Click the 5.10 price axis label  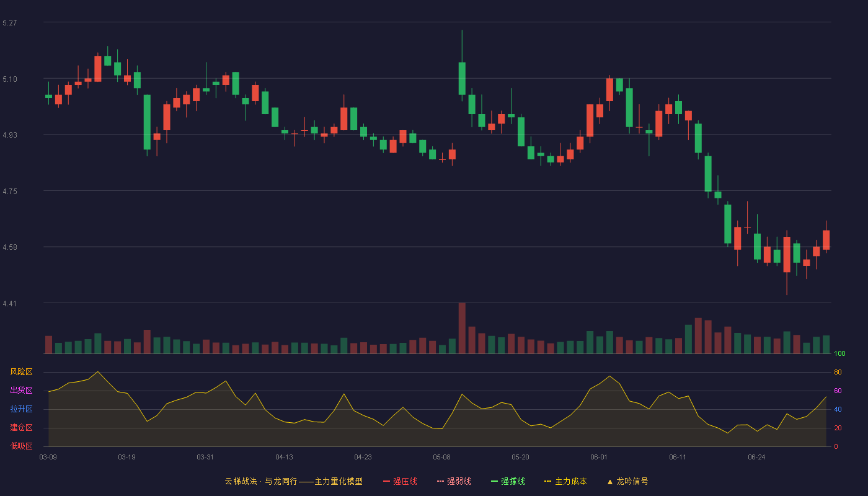pos(10,79)
